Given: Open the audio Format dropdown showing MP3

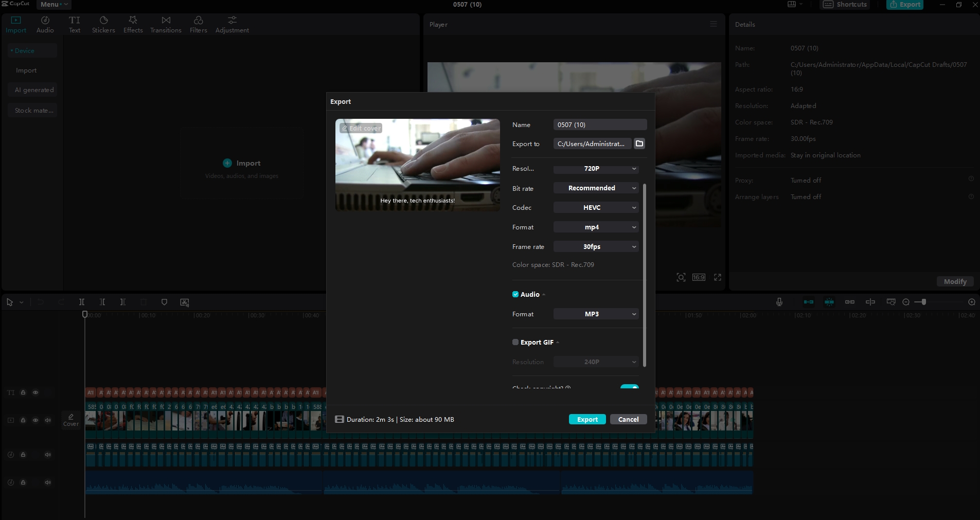Looking at the screenshot, I should coord(595,314).
